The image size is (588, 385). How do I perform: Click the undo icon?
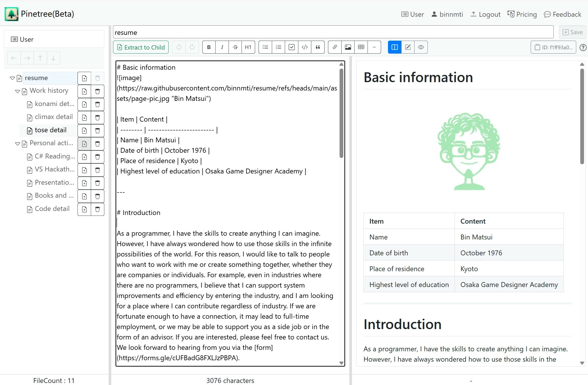[179, 47]
